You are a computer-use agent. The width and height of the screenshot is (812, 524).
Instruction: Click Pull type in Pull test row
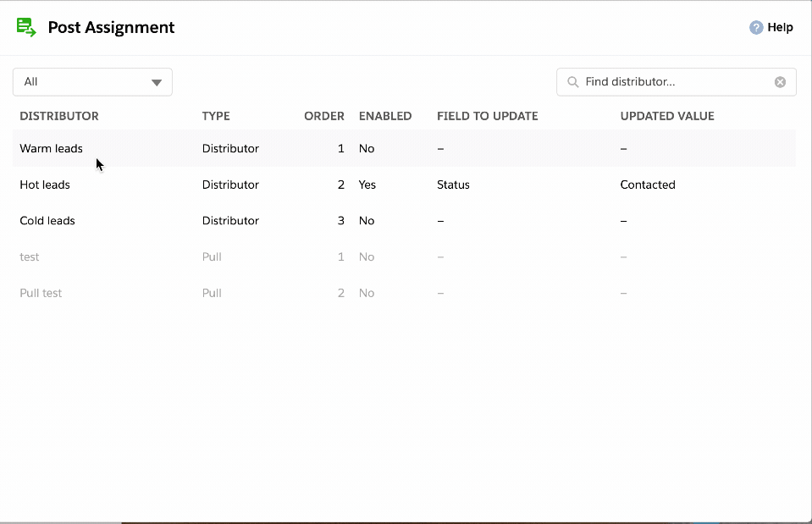pos(212,293)
